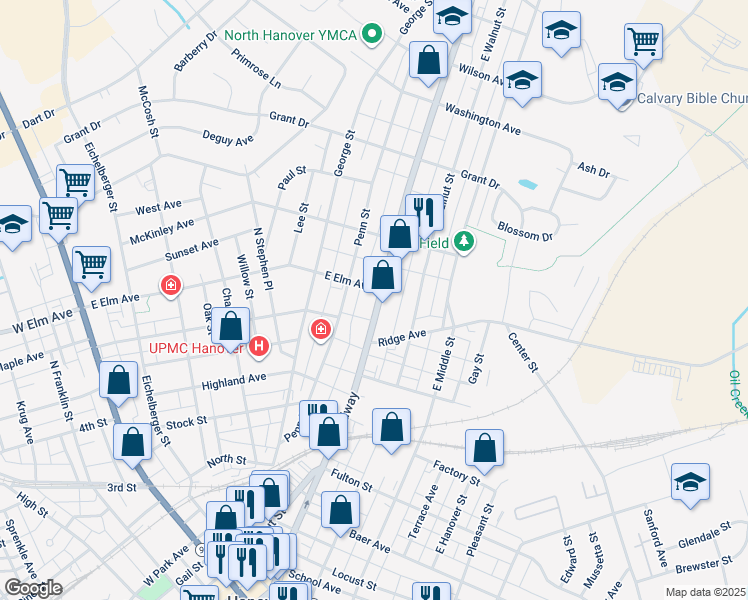748x600 pixels.
Task: Click the Calvary Bible Church label
Action: (692, 99)
